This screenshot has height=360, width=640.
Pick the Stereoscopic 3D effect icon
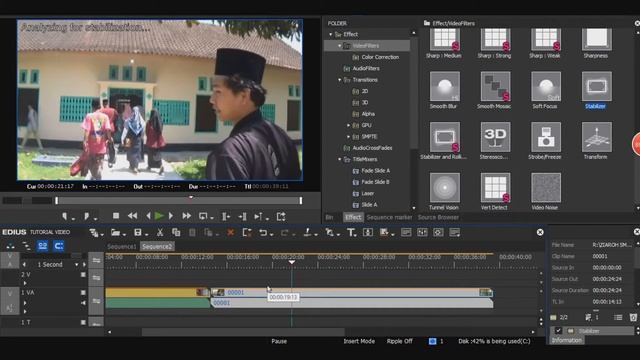tap(495, 137)
